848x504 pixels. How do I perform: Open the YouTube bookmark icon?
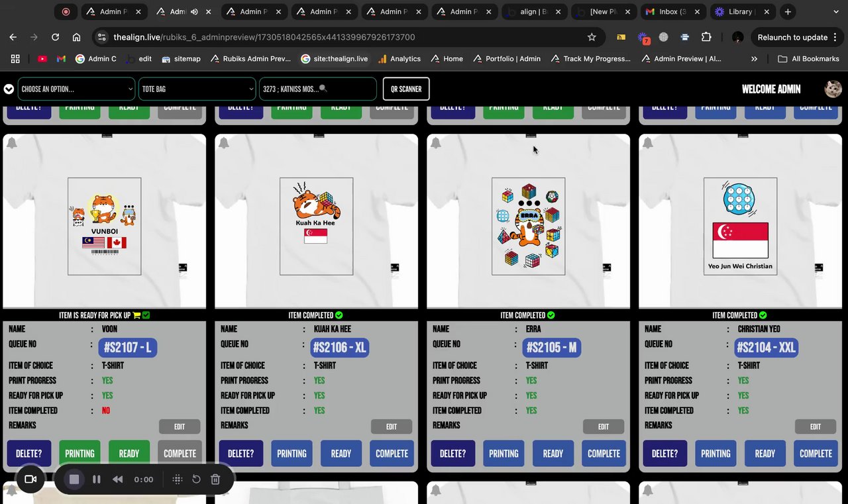click(42, 58)
